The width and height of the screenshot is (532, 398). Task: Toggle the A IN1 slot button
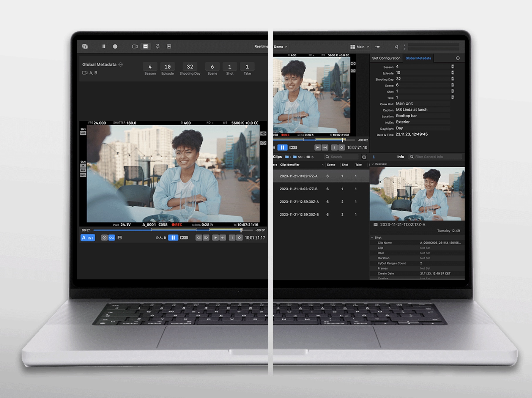88,238
